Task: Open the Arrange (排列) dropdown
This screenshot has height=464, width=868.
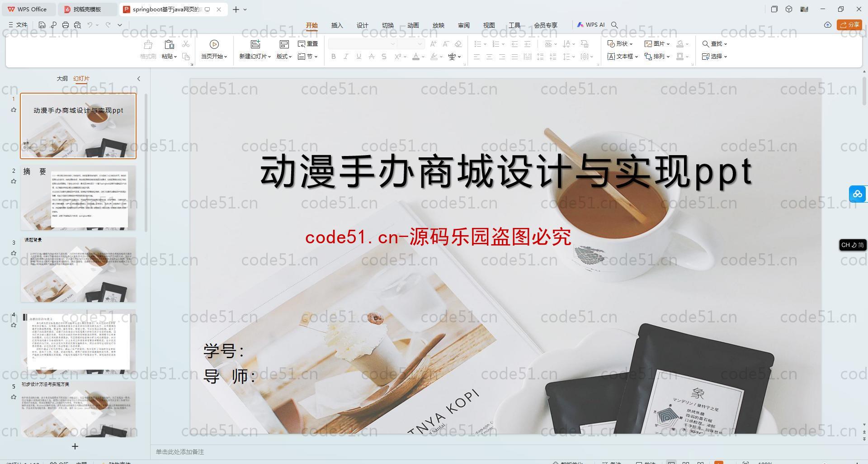Action: point(657,57)
